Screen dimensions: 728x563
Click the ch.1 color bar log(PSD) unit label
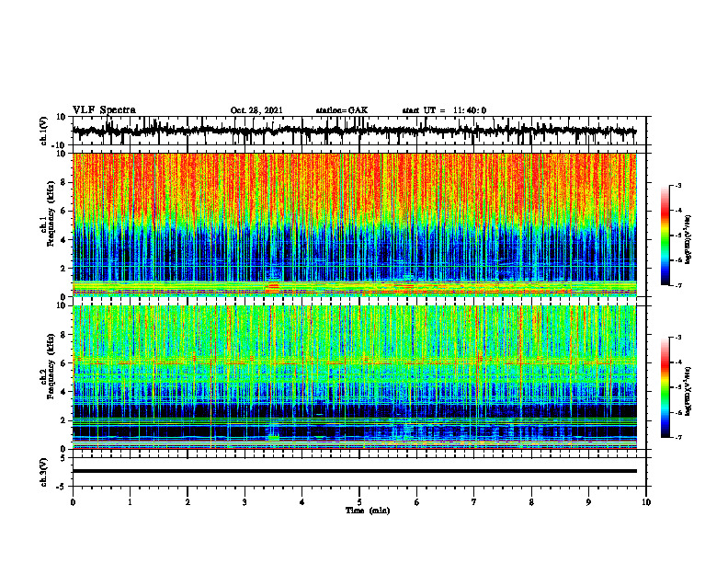click(688, 239)
